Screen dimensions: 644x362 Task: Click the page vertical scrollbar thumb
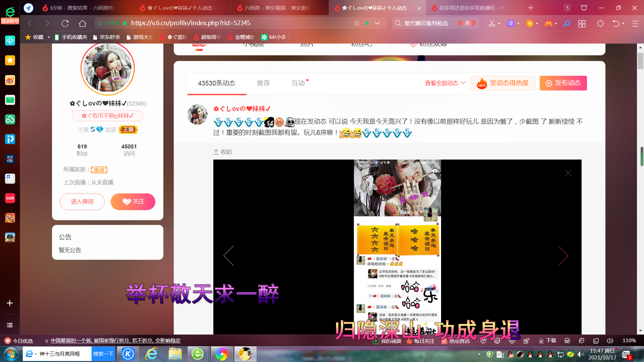tap(640, 61)
